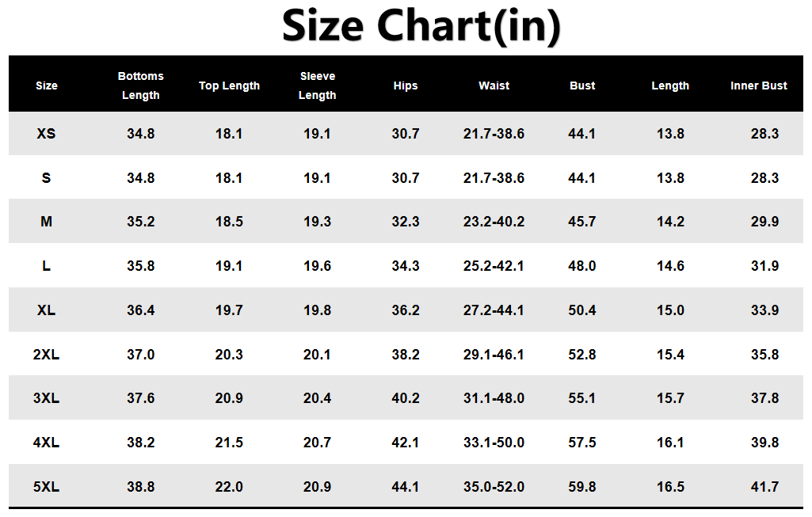
Task: Click the 'Size Chart(in)' title
Action: point(421,26)
